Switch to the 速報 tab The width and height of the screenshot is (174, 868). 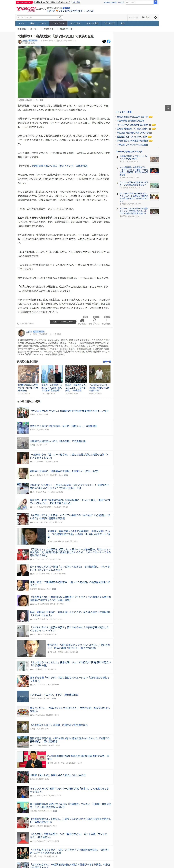pyautogui.click(x=32, y=24)
